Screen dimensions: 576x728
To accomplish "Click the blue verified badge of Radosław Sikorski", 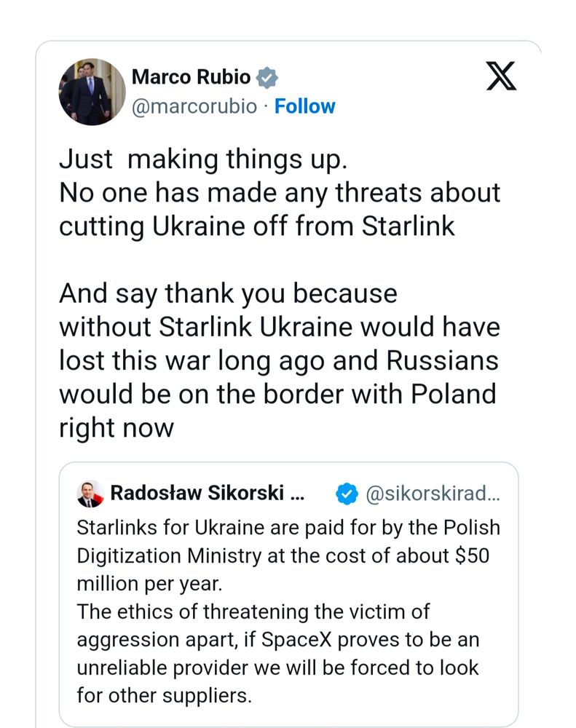I will click(347, 494).
